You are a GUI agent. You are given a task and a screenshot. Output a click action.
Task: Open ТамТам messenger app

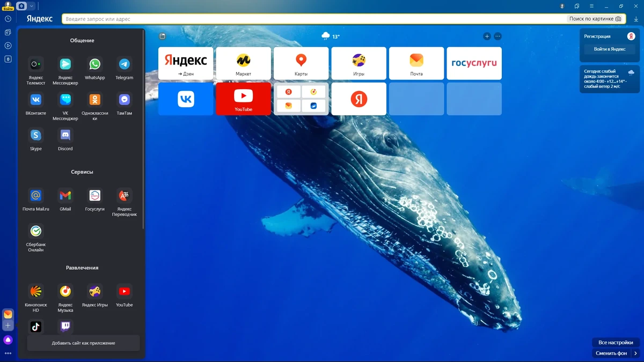(x=125, y=100)
